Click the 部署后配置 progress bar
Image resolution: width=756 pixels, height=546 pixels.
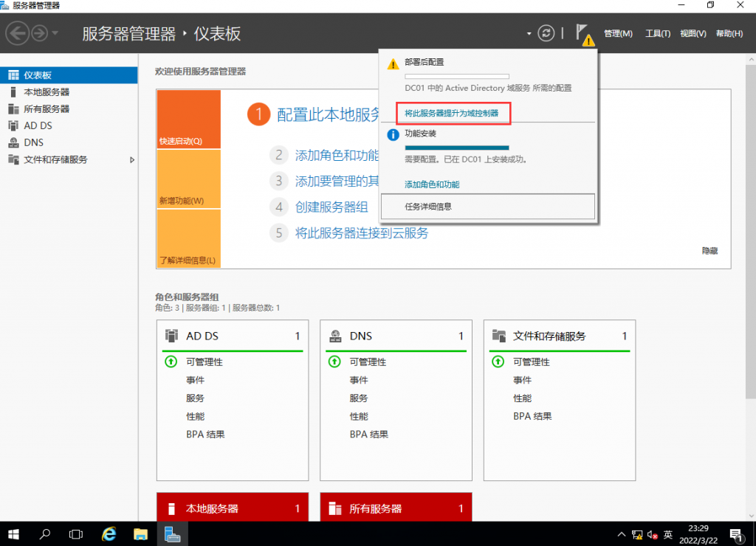tap(456, 76)
